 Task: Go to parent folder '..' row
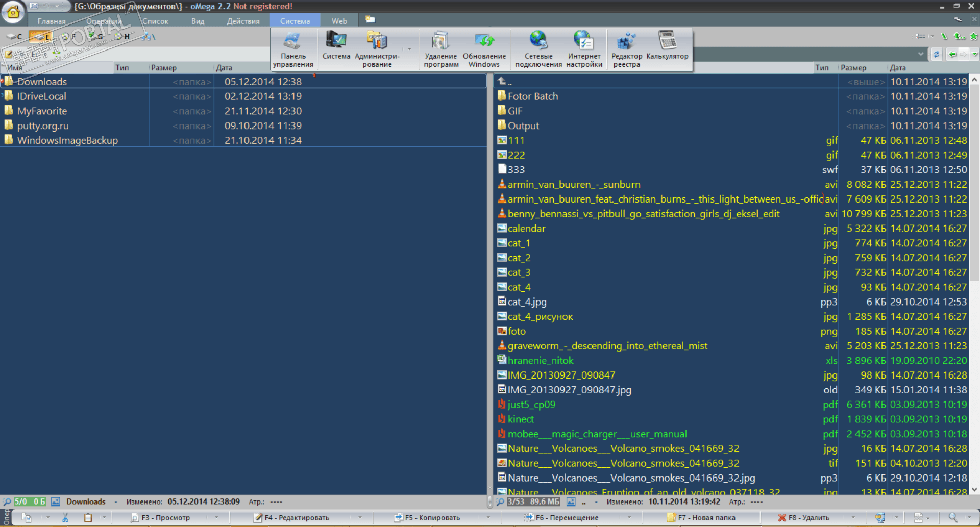pos(732,82)
